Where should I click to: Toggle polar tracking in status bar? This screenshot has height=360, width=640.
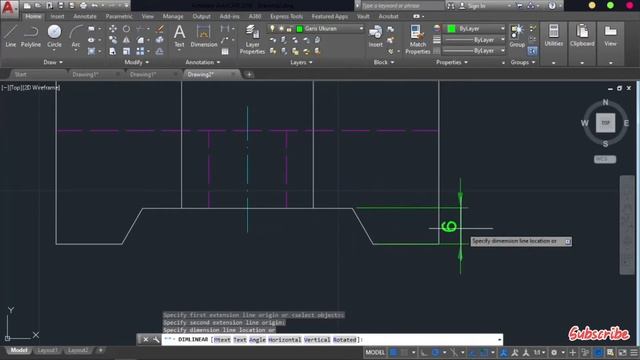pyautogui.click(x=435, y=352)
